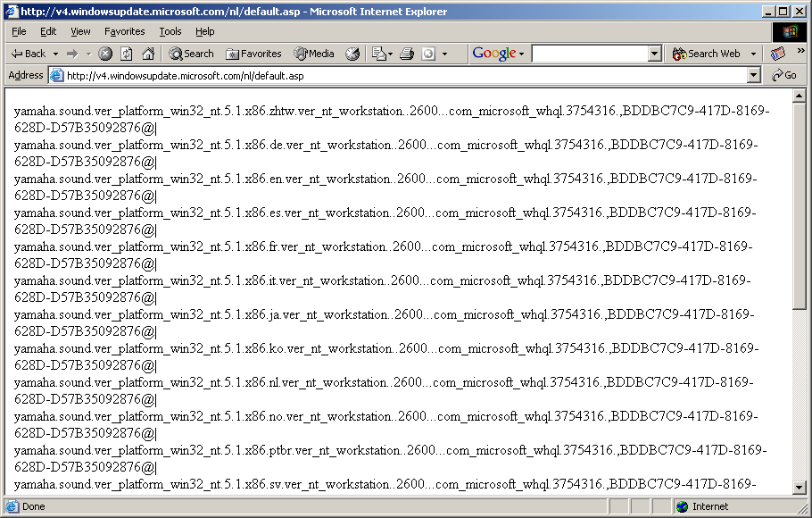Open the Back history dropdown arrow
This screenshot has width=812, height=518.
55,54
